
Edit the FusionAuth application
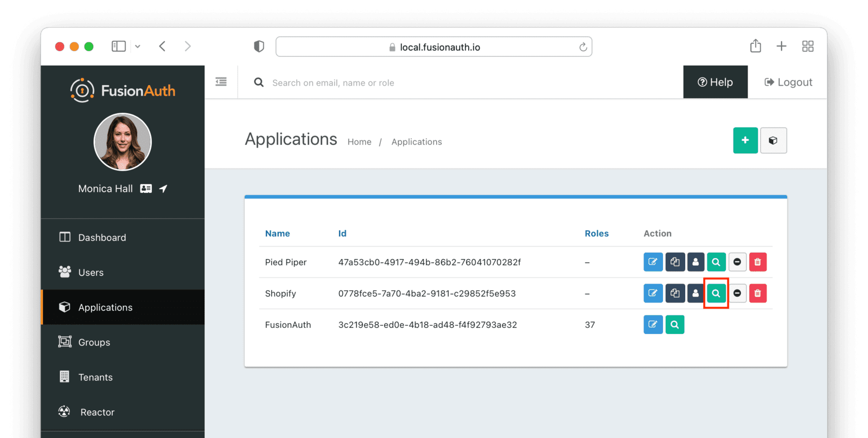tap(653, 325)
